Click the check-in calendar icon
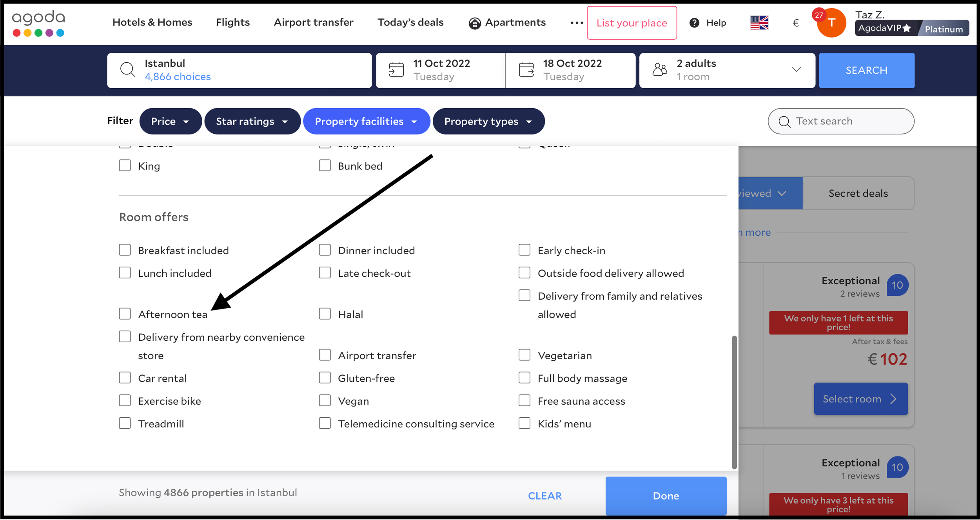 [x=396, y=70]
